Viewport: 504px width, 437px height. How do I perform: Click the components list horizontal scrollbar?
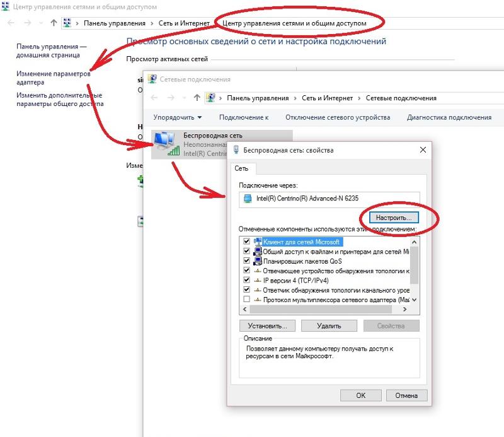tap(324, 309)
